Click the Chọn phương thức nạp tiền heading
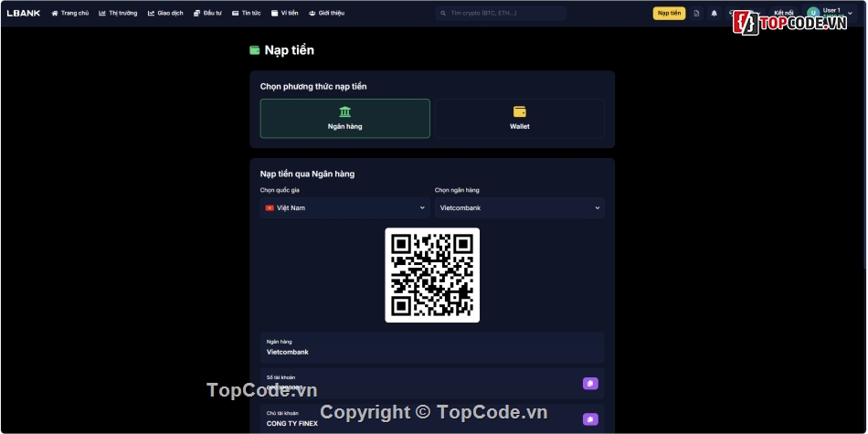Image resolution: width=868 pixels, height=434 pixels. tap(313, 87)
